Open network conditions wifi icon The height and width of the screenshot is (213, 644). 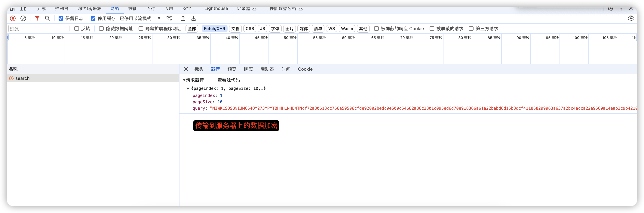pyautogui.click(x=169, y=19)
